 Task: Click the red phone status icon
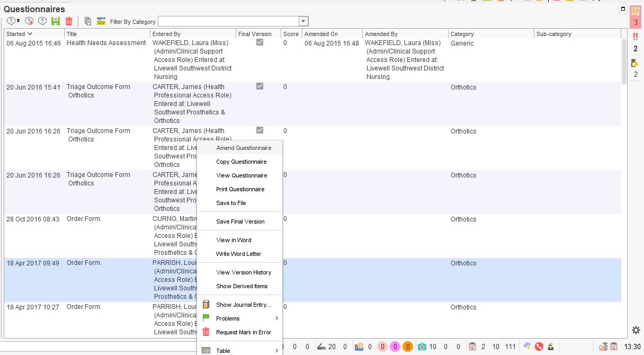(x=539, y=347)
